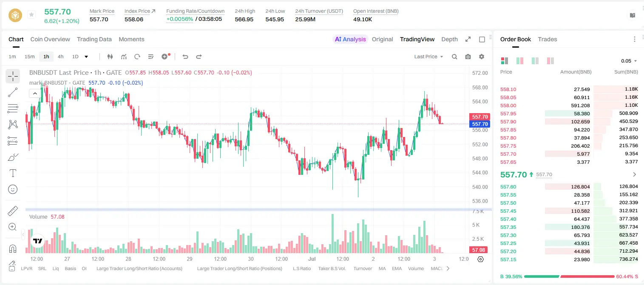644x285 pixels.
Task: Click the undo arrow in chart toolbar
Action: click(185, 57)
